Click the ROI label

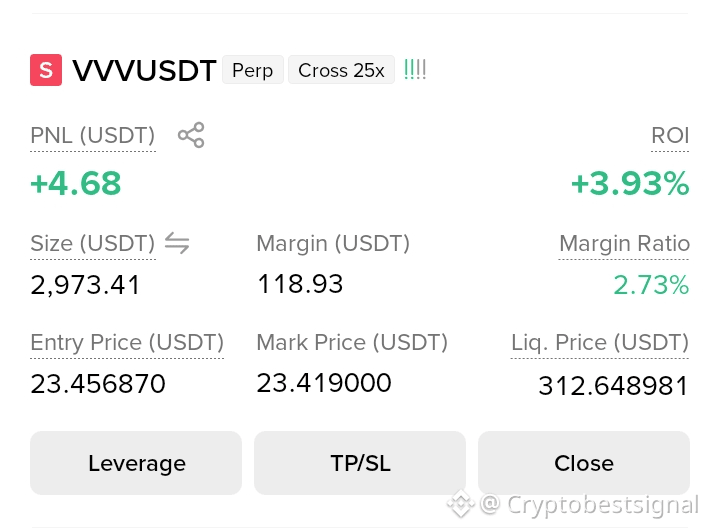pos(670,136)
